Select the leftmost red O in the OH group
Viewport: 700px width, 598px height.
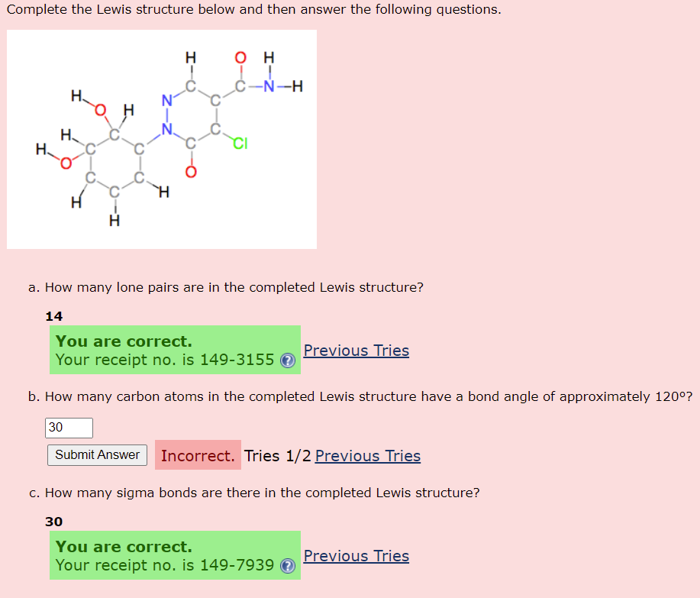(65, 163)
